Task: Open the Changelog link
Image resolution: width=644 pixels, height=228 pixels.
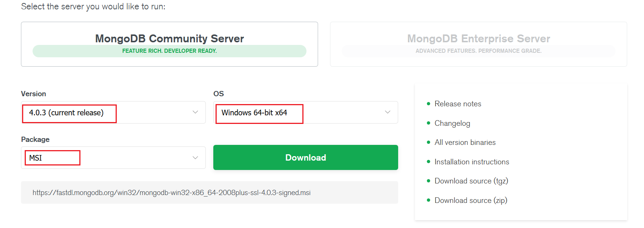Action: (x=452, y=124)
